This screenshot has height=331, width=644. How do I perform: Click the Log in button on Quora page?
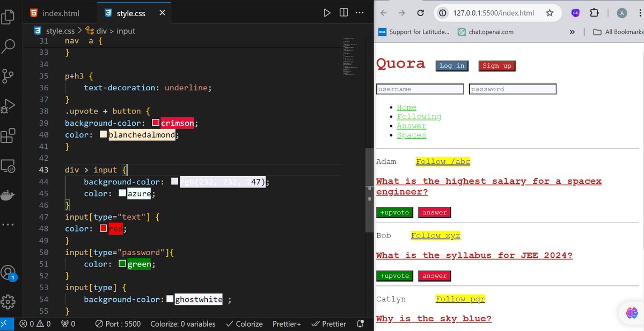point(452,66)
